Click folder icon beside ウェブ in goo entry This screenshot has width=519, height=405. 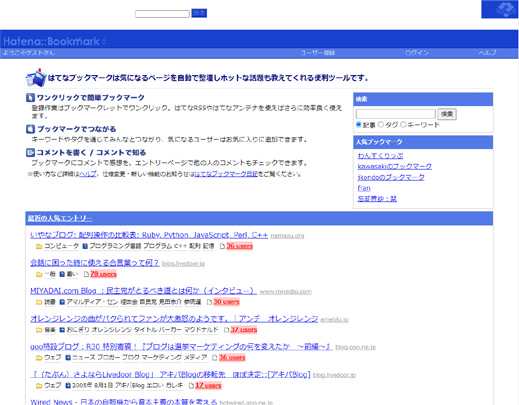coord(39,358)
